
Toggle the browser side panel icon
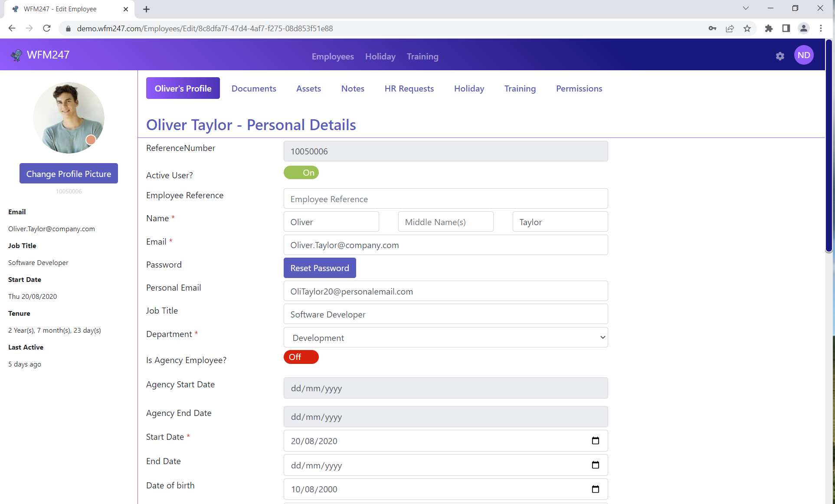tap(786, 28)
